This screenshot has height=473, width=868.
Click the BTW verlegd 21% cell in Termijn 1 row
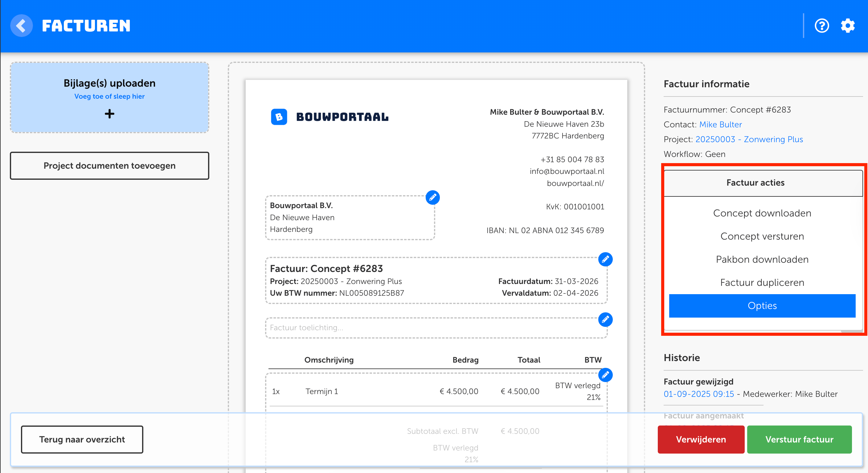tap(578, 391)
